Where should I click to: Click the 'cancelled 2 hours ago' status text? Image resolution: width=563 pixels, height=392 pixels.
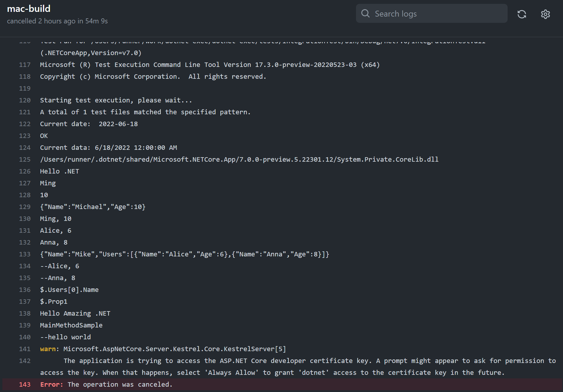click(x=57, y=21)
